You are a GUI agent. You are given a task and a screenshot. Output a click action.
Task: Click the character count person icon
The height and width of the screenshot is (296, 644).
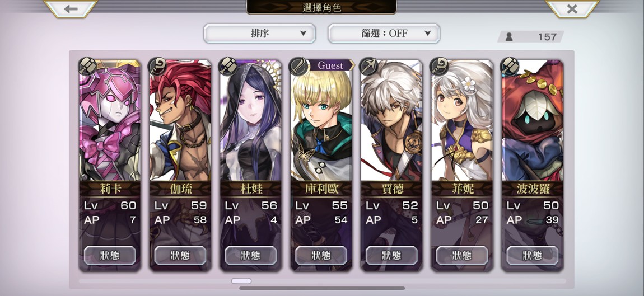click(x=509, y=37)
